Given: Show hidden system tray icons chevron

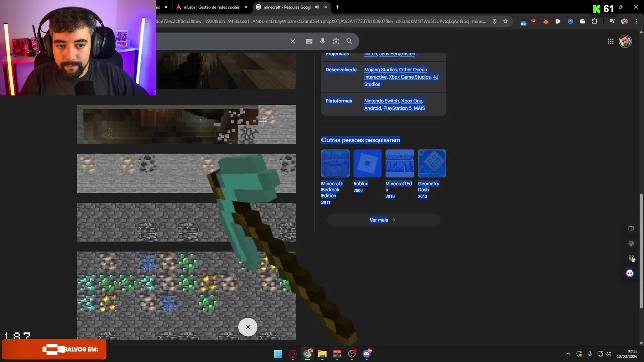Looking at the screenshot, I should tap(568, 354).
